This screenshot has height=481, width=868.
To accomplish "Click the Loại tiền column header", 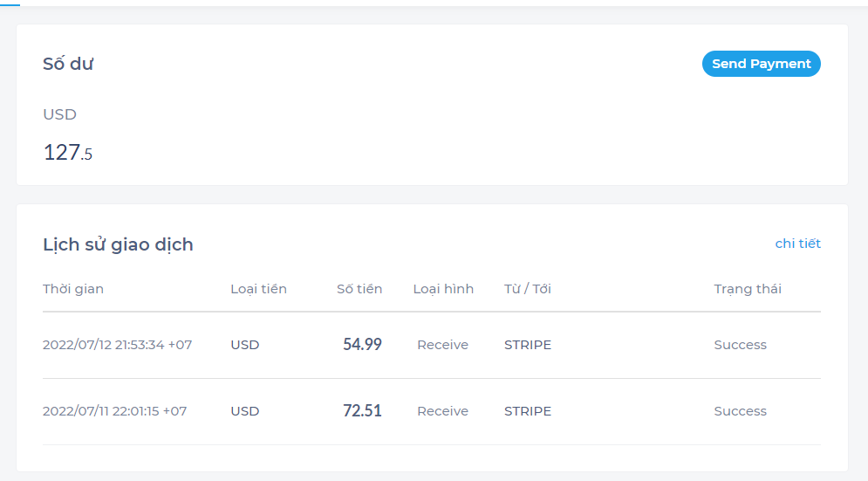I will click(258, 289).
